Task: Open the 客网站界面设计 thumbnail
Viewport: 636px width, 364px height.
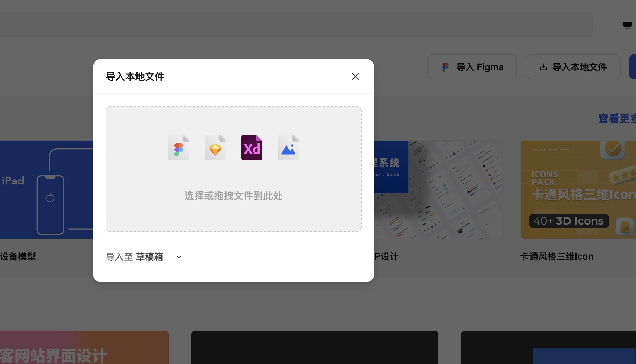Action: coord(84,347)
